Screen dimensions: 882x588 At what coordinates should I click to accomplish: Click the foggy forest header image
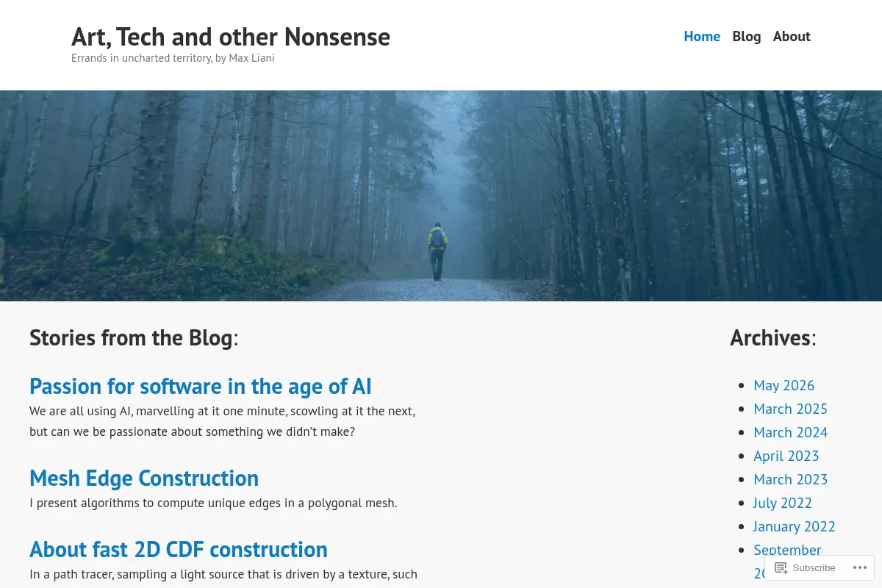[x=441, y=196]
